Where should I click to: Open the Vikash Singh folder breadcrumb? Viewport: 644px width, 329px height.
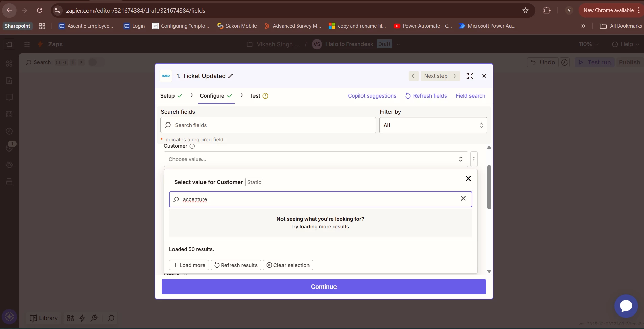pos(273,44)
